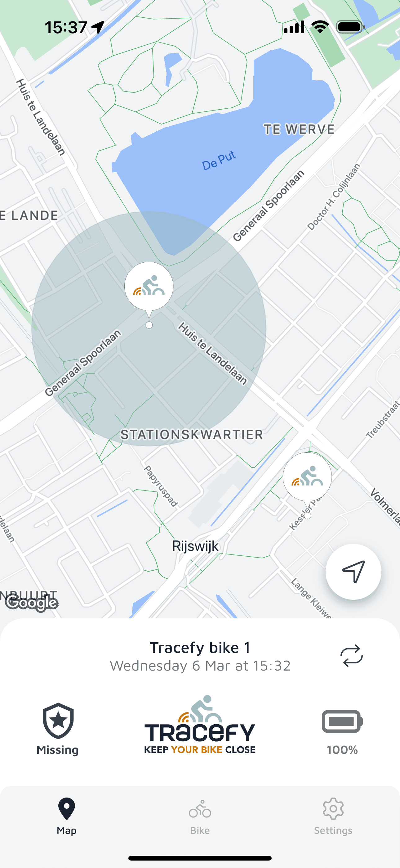Screen dimensions: 400x868
Task: Center map with the location arrow button
Action: click(353, 572)
